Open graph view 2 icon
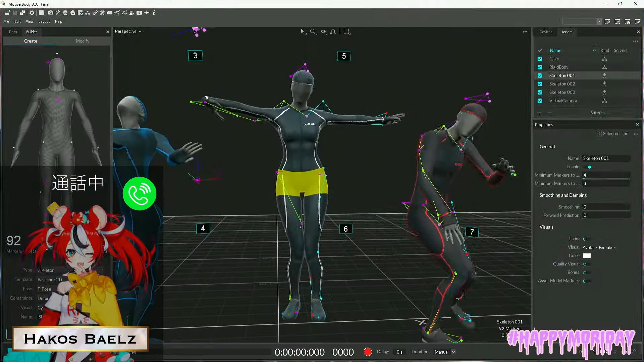 pos(124,13)
